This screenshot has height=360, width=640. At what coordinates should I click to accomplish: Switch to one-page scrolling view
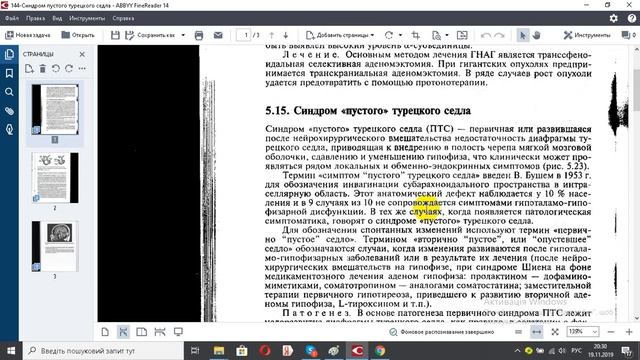click(x=123, y=332)
